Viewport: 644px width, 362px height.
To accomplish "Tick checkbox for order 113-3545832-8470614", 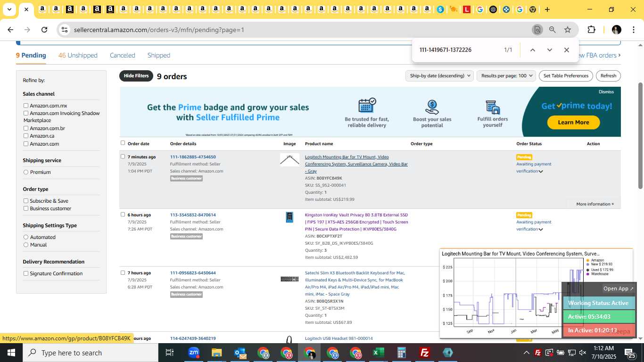I will 123,214.
